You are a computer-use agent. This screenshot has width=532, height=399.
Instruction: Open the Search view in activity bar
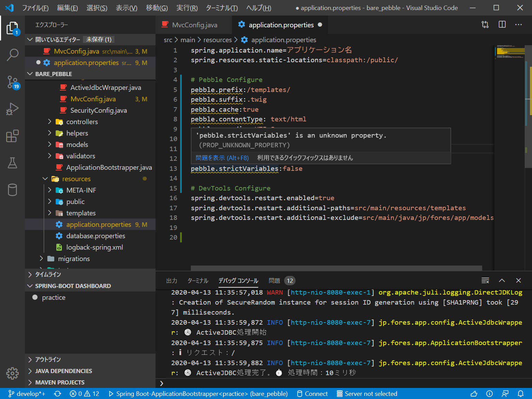(x=12, y=55)
